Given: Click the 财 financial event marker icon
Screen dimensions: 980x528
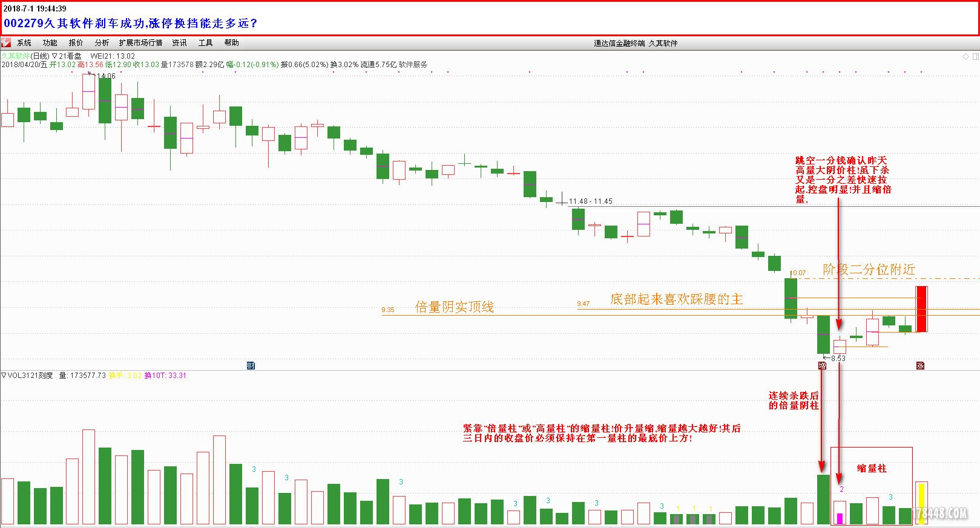Looking at the screenshot, I should click(x=251, y=365).
